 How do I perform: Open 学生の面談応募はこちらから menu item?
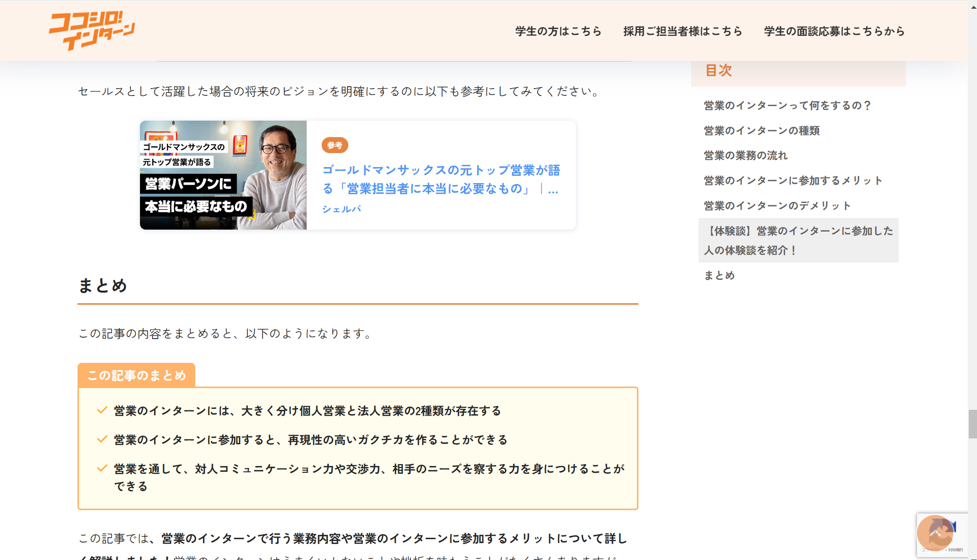tap(834, 31)
